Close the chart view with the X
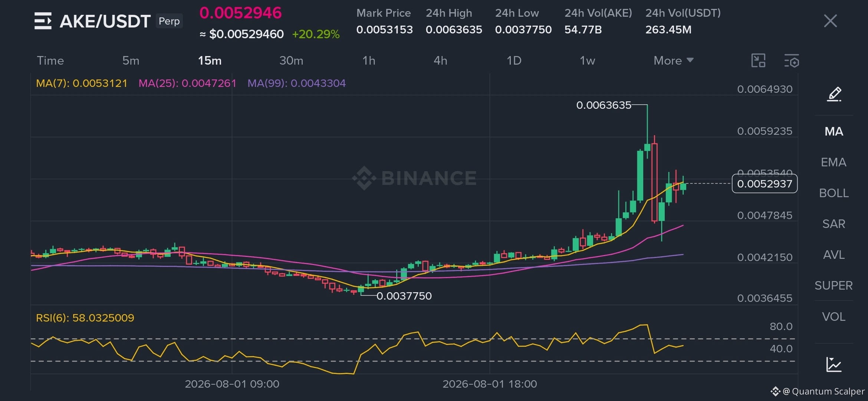Screen dimensions: 868x401 pyautogui.click(x=830, y=21)
